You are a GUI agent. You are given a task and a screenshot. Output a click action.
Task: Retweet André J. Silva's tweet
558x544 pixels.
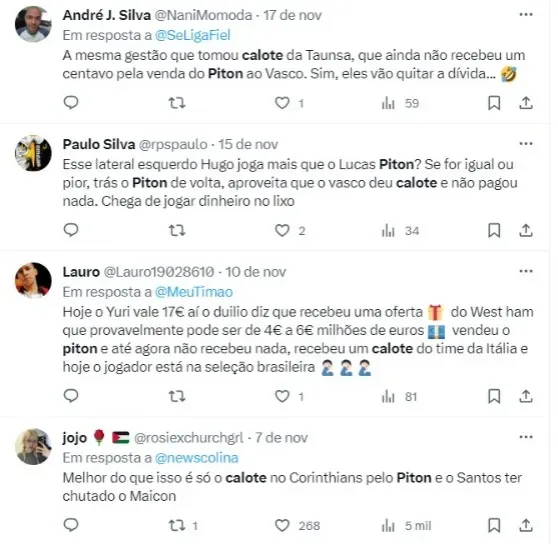[177, 103]
